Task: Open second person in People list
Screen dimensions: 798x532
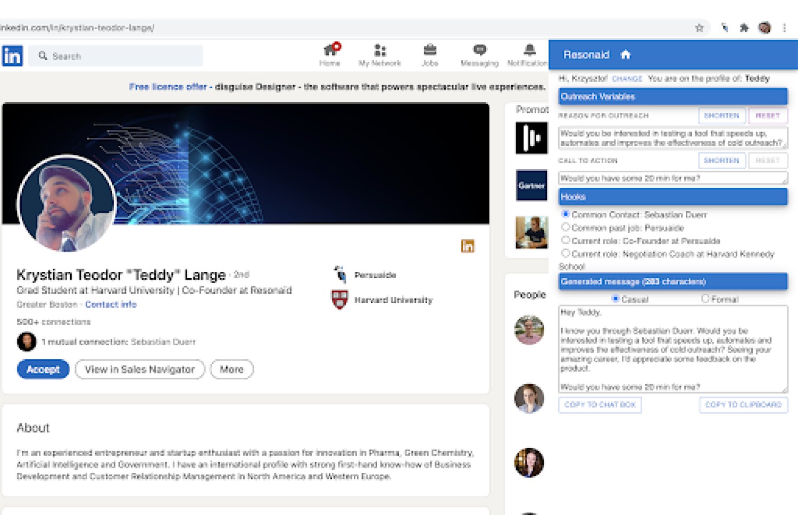Action: (529, 398)
